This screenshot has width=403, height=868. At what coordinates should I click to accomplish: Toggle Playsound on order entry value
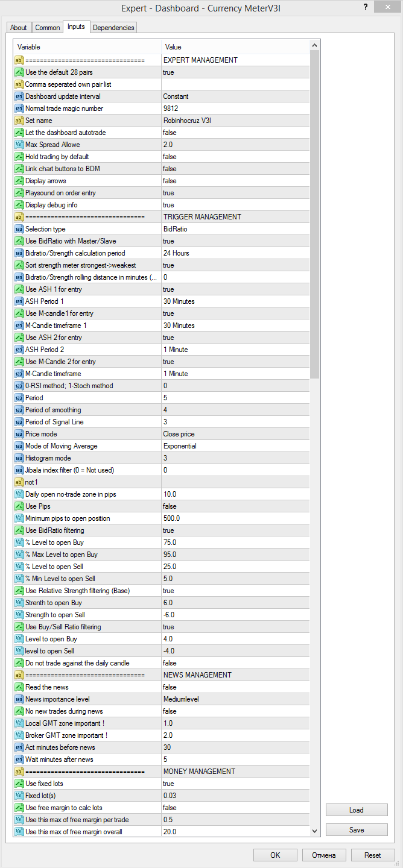[235, 193]
